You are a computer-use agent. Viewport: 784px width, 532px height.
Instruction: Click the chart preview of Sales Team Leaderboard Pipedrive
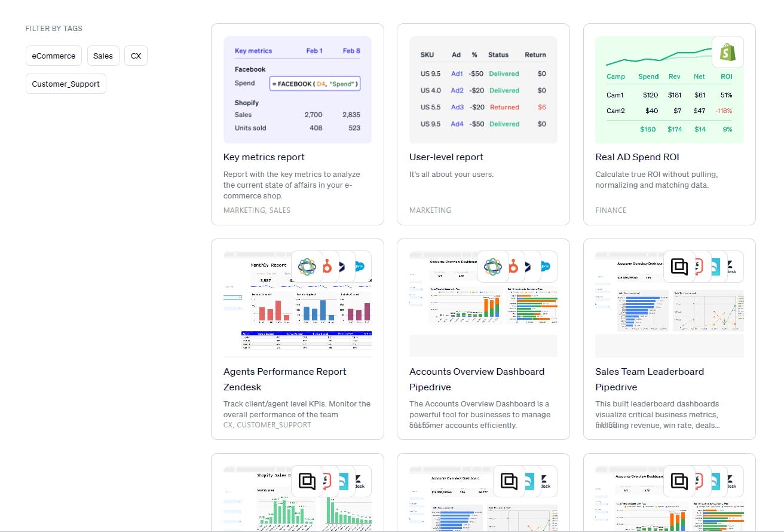point(669,304)
